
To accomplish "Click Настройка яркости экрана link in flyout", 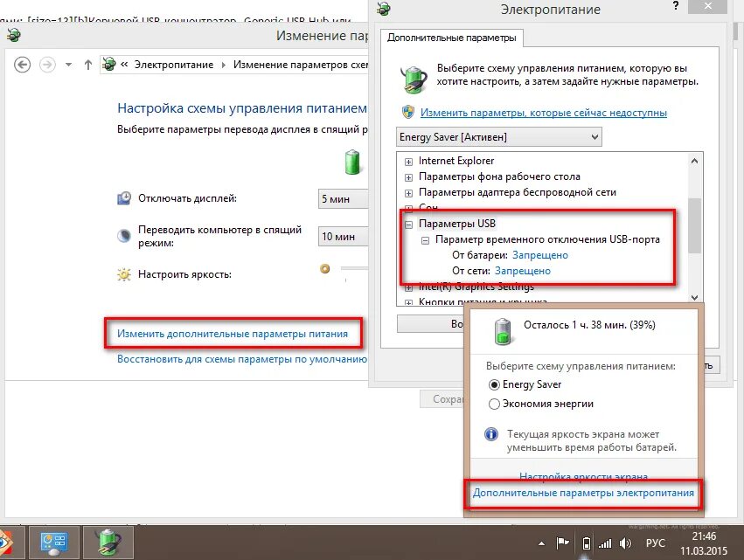I will point(583,476).
